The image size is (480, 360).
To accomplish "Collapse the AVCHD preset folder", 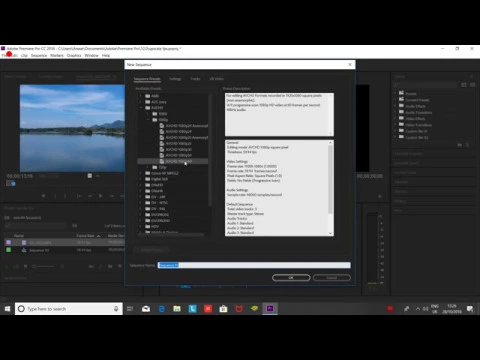I will click(x=141, y=108).
